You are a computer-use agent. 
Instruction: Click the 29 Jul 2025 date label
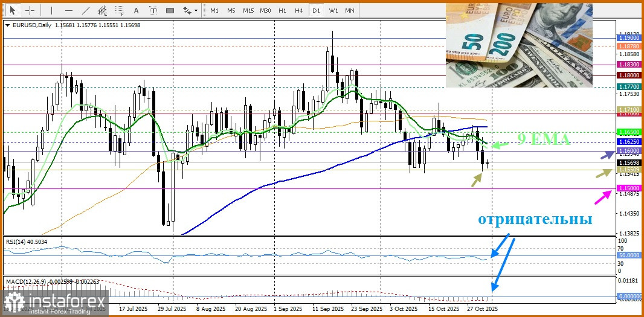[172, 309]
